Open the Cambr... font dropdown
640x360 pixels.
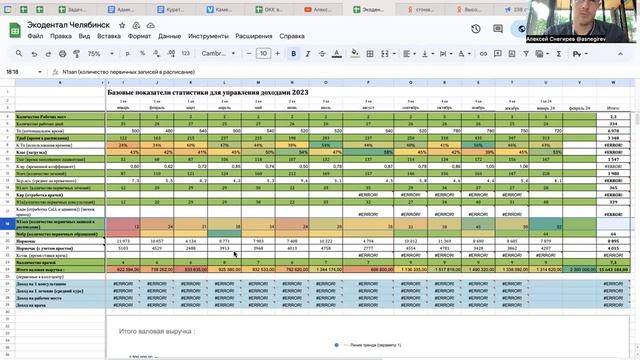click(x=218, y=53)
